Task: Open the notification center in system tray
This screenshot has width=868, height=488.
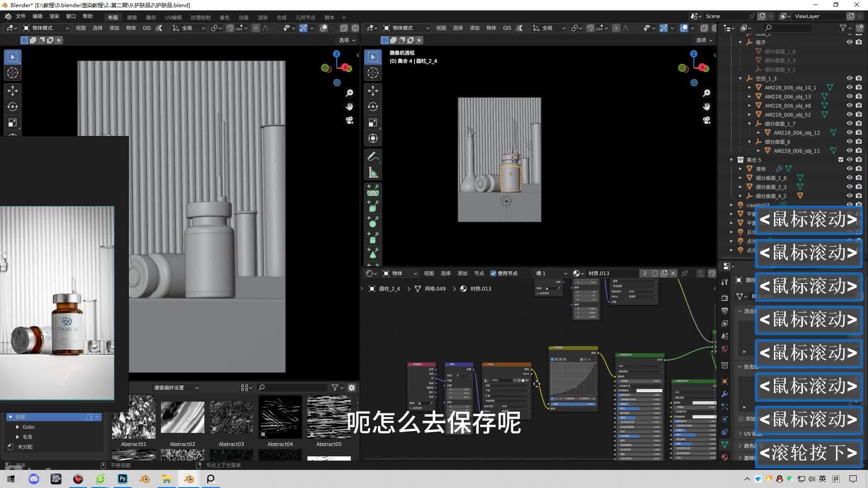Action: (x=853, y=479)
